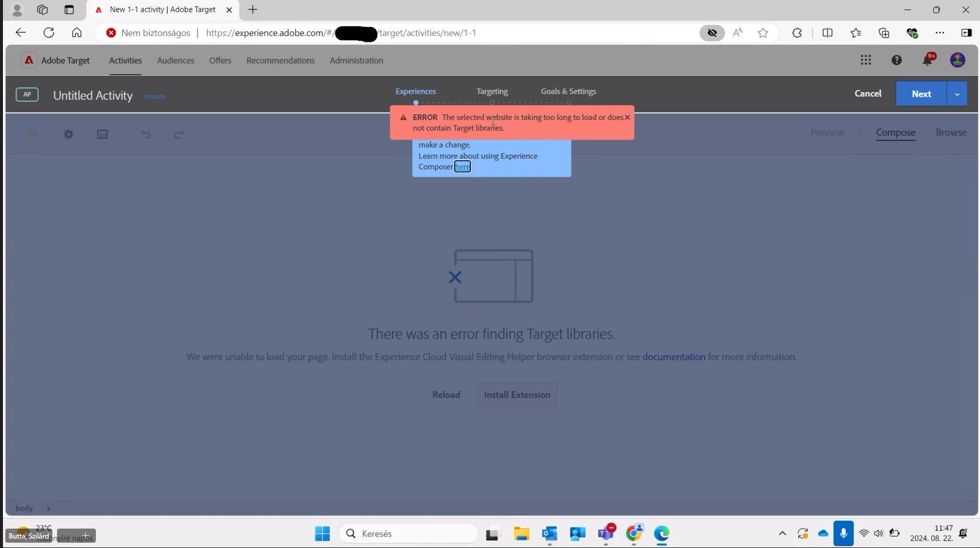This screenshot has width=980, height=548.
Task: Open browser Extensions puzzle icon
Action: [x=797, y=33]
